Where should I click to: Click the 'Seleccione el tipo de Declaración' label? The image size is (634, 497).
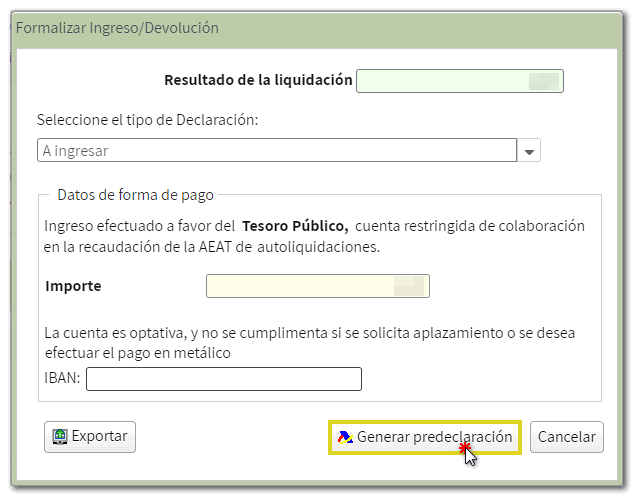pos(148,120)
